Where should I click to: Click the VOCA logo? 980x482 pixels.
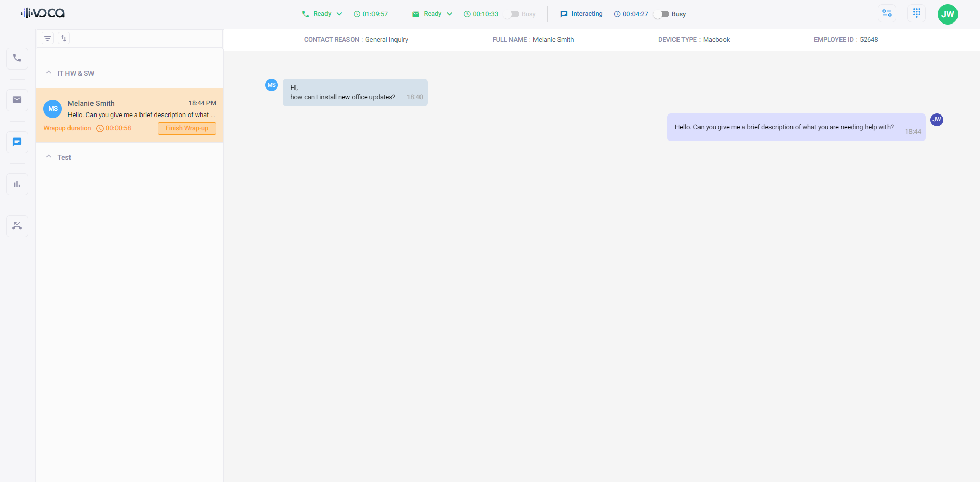43,13
